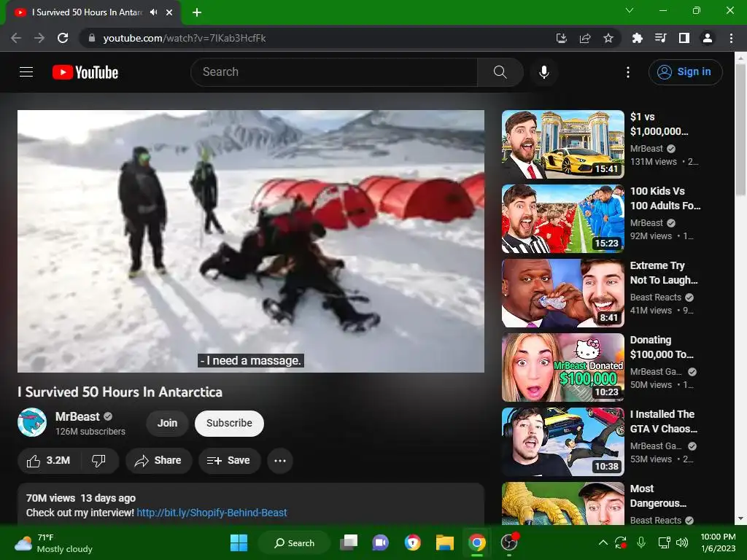Click the Share button under video
The width and height of the screenshot is (747, 560).
158,461
